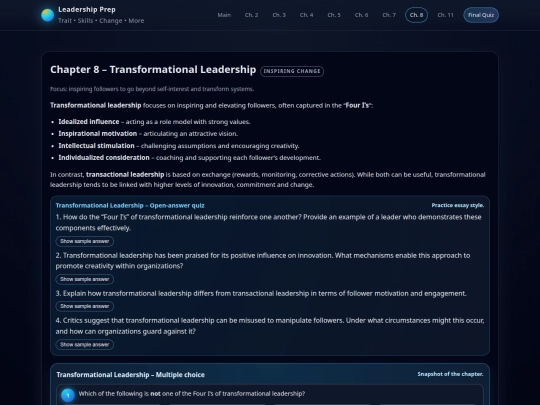Show sample answer for transactional comparison question
The image size is (540, 405).
85,306
